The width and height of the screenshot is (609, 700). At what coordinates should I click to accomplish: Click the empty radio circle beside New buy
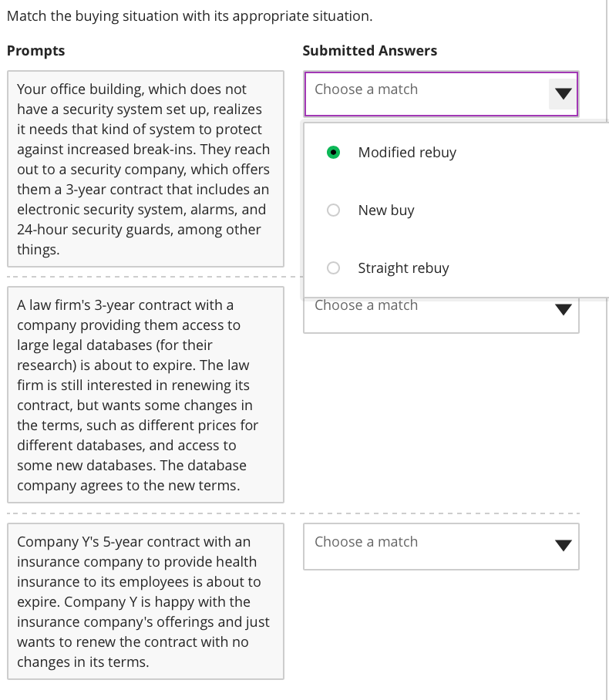(333, 210)
